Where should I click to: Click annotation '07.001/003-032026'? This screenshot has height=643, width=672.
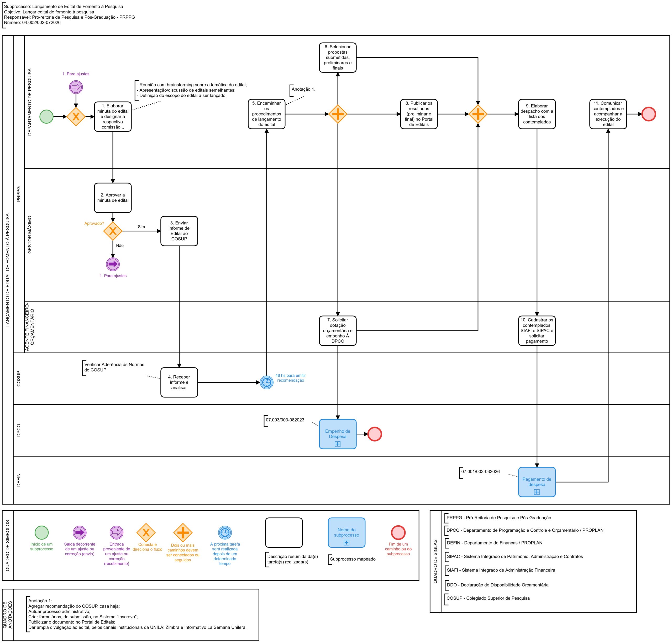click(x=480, y=472)
